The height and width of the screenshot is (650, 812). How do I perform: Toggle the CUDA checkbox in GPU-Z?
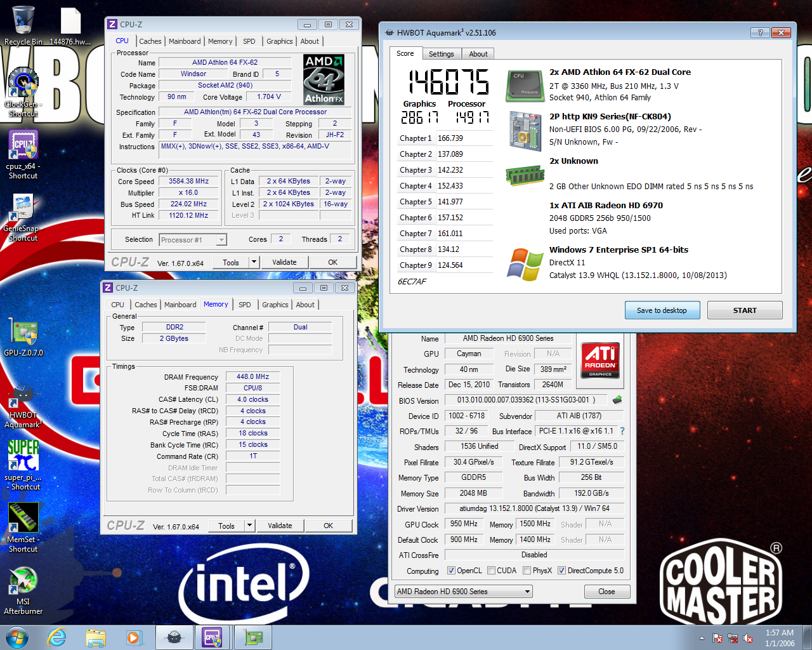(x=491, y=571)
